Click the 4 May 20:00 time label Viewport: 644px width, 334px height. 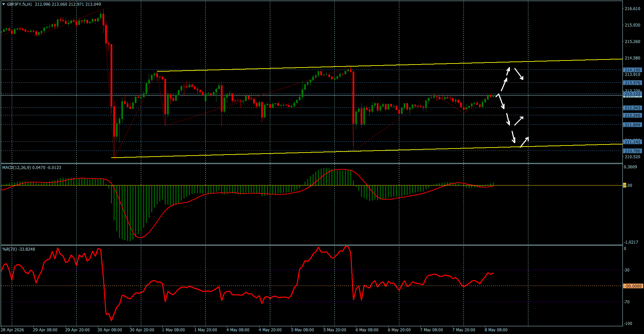coord(270,330)
